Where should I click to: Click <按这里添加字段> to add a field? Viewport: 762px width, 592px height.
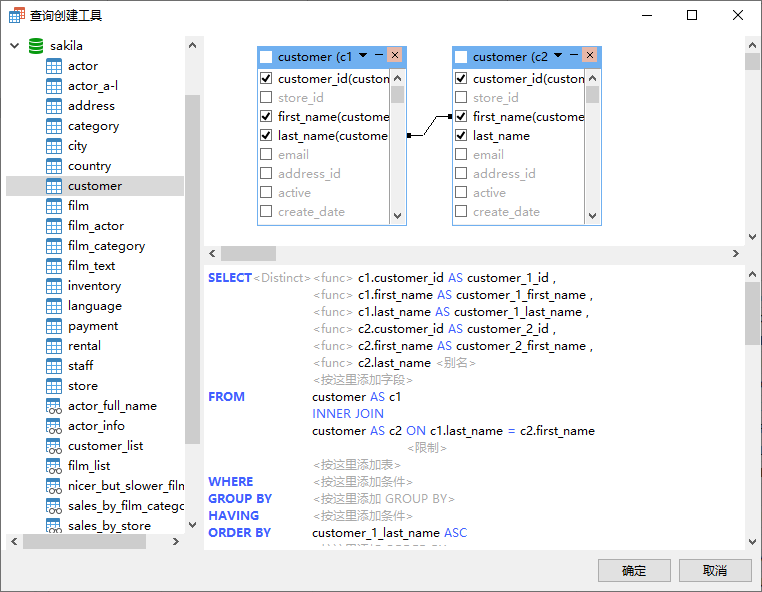click(x=363, y=380)
